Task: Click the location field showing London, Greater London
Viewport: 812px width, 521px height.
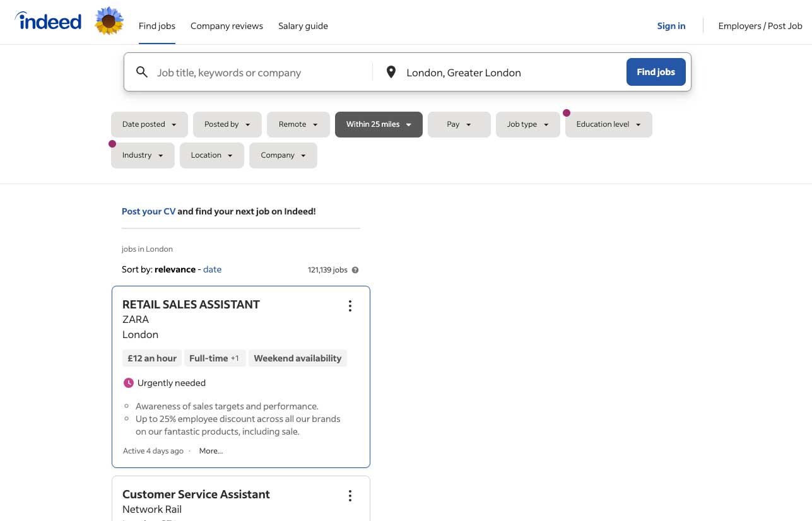Action: click(511, 73)
